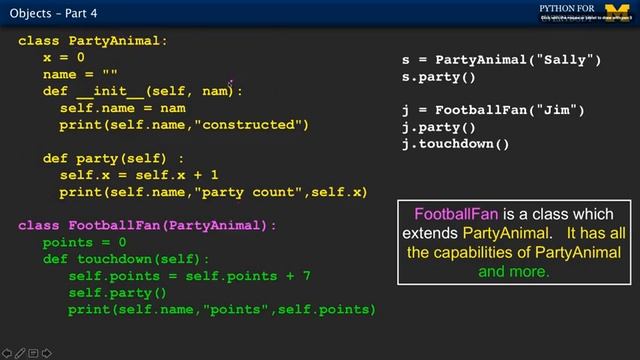Click the print "party count" line

(x=213, y=192)
